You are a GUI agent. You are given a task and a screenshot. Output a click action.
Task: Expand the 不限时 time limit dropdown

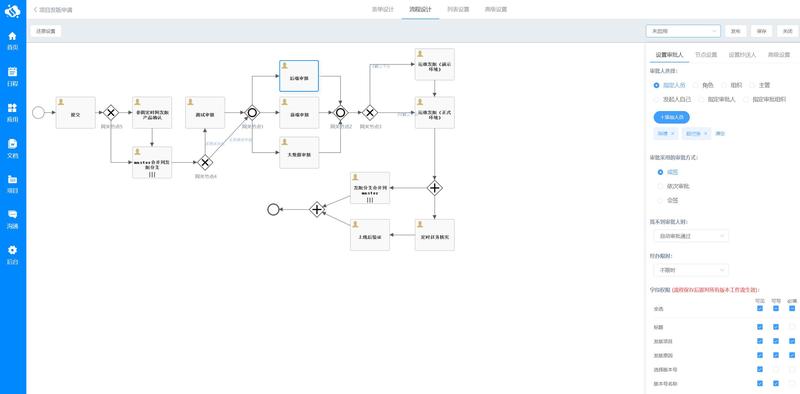(691, 269)
